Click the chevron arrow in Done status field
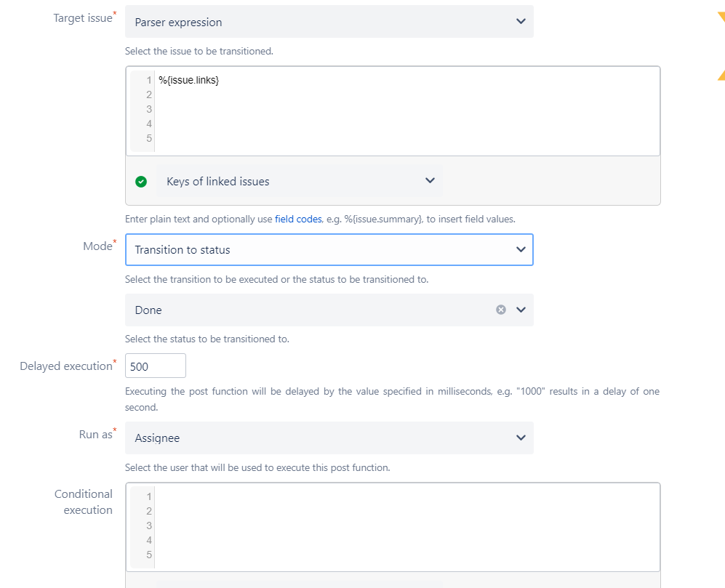Image resolution: width=725 pixels, height=588 pixels. [521, 310]
